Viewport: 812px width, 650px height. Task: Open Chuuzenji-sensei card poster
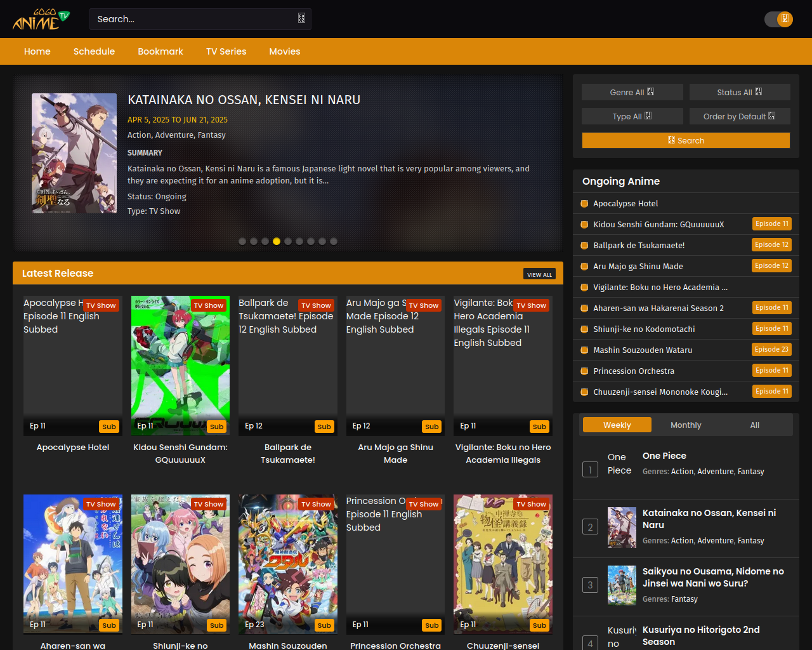pos(503,564)
